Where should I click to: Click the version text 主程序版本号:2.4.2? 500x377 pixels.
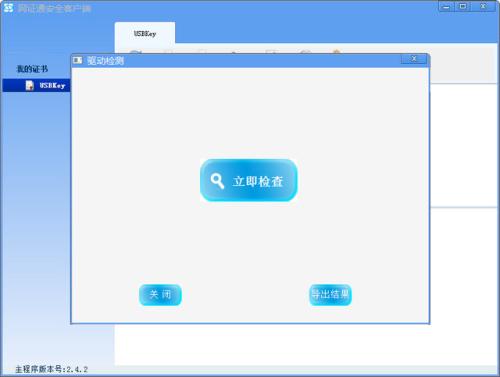click(x=52, y=369)
